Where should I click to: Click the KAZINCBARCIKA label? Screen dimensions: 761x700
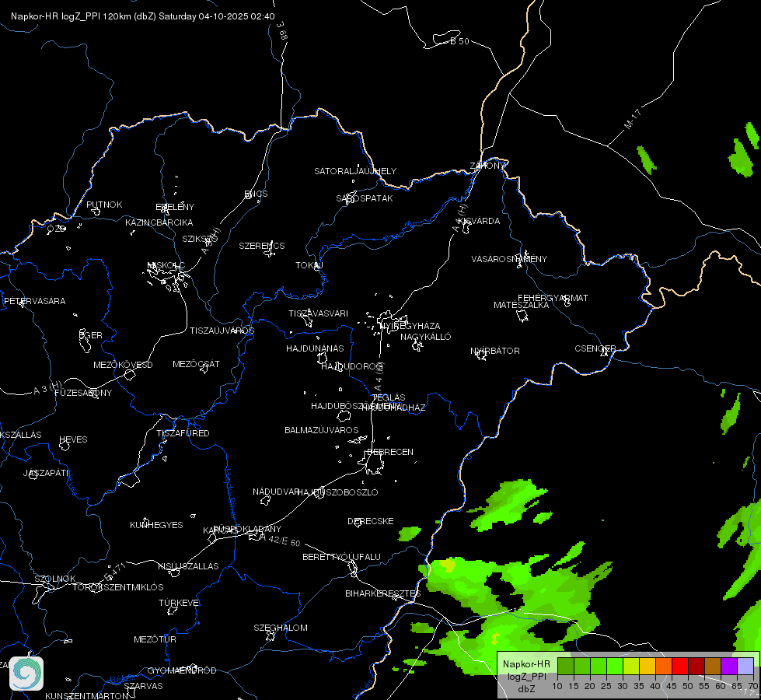pyautogui.click(x=159, y=222)
